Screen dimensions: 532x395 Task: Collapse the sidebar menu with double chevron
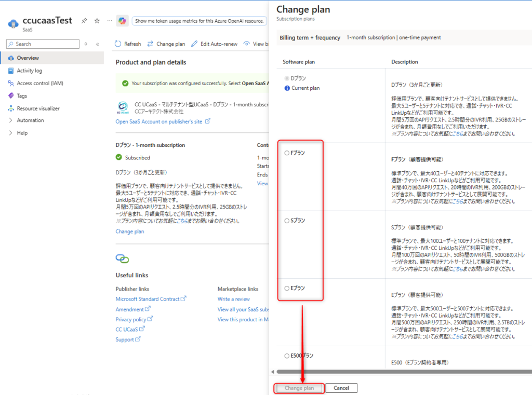(x=98, y=44)
